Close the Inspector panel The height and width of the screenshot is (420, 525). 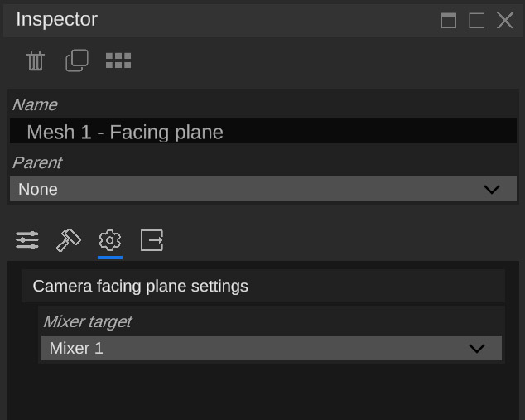(505, 21)
